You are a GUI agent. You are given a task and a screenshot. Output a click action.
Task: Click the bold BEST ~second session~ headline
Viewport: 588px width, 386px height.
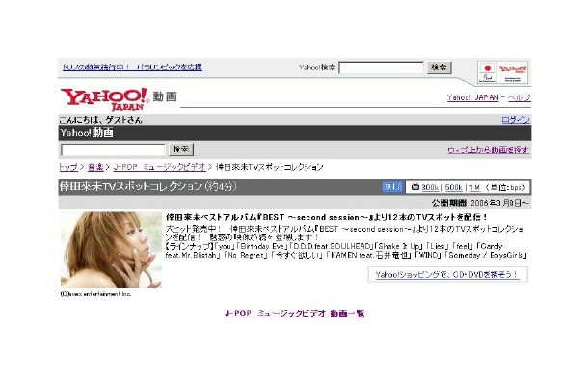[x=327, y=217]
